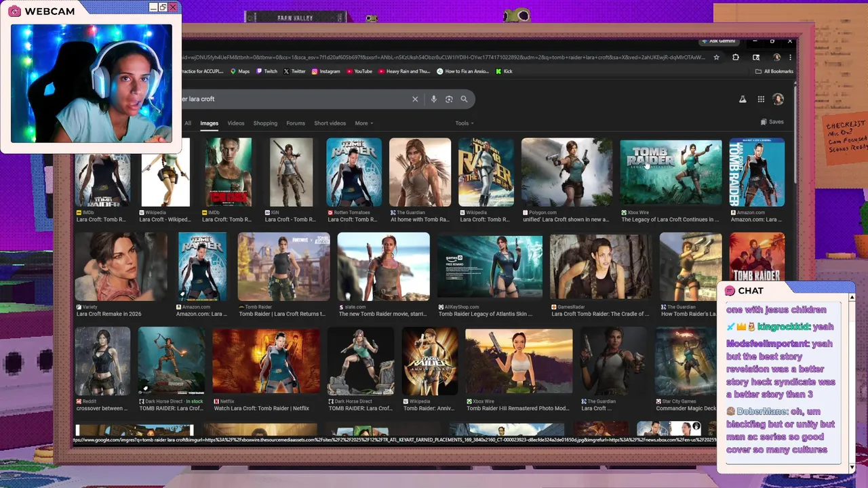Click the Ask Gemini button
The image size is (868, 488).
click(718, 41)
